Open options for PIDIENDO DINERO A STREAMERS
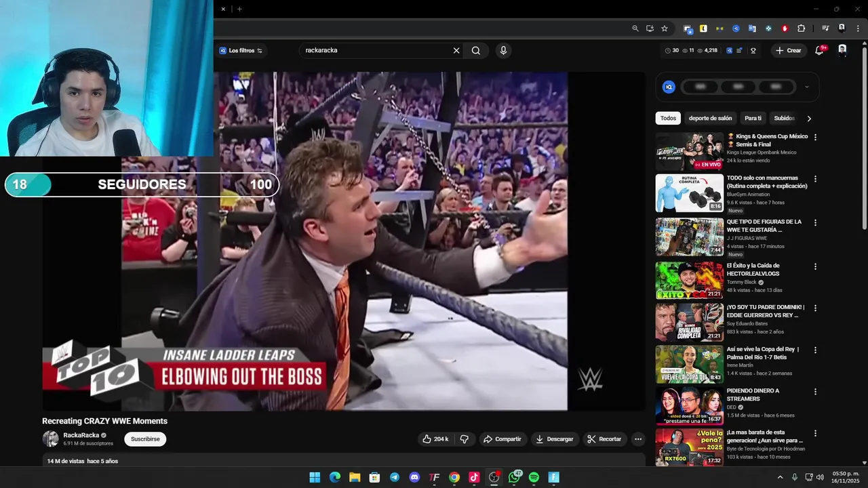The height and width of the screenshot is (488, 868). click(815, 392)
